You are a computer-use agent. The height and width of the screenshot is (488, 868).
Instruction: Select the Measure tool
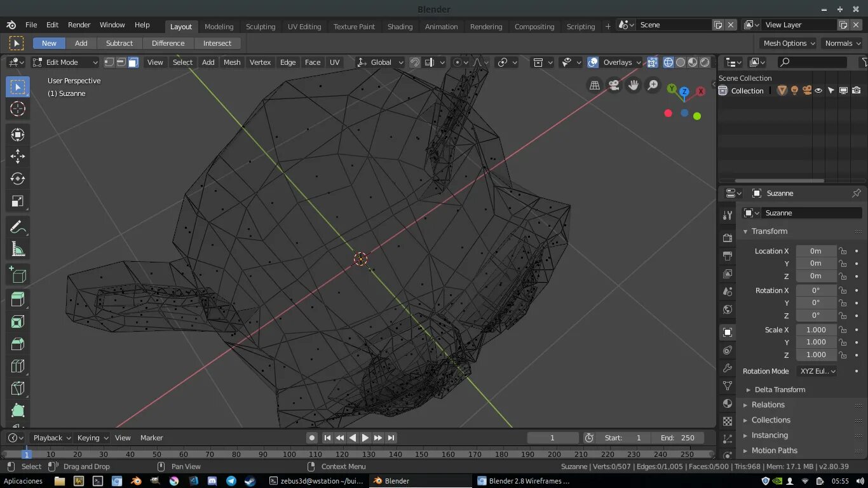tap(18, 250)
